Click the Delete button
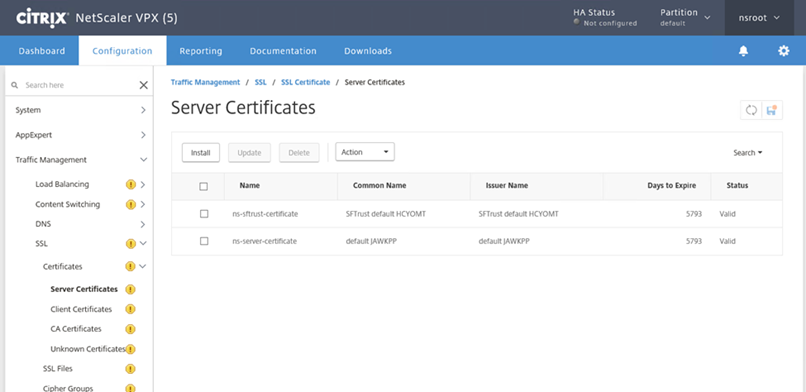806x392 pixels. pos(299,153)
